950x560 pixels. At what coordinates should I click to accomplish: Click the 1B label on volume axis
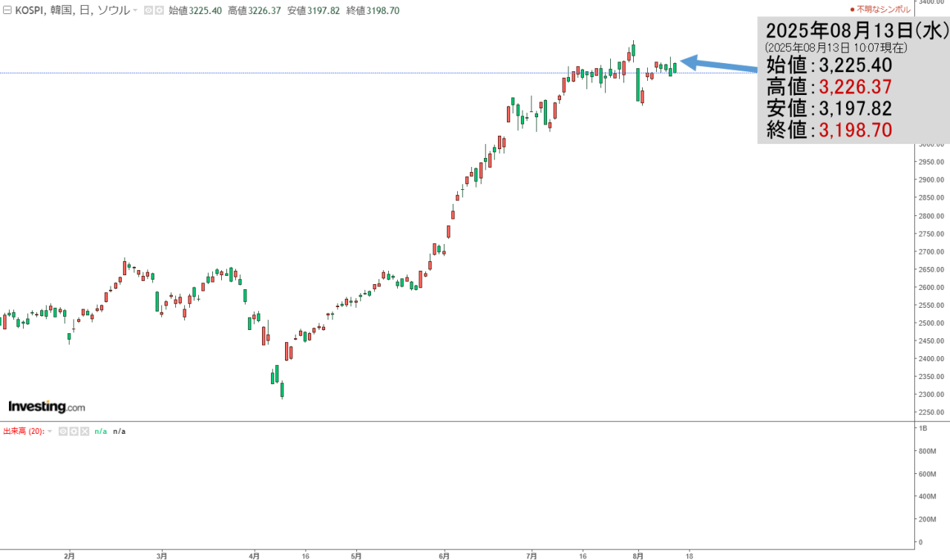click(x=923, y=429)
